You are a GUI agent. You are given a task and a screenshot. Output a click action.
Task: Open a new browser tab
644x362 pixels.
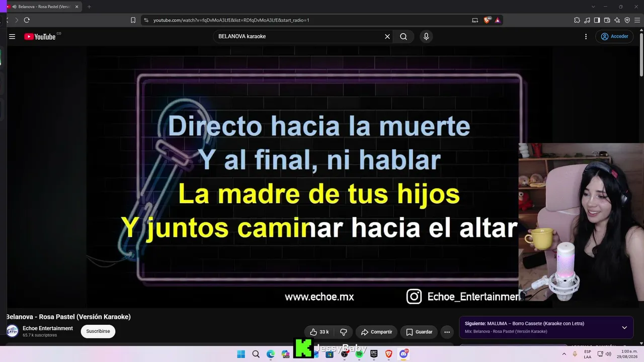(89, 7)
